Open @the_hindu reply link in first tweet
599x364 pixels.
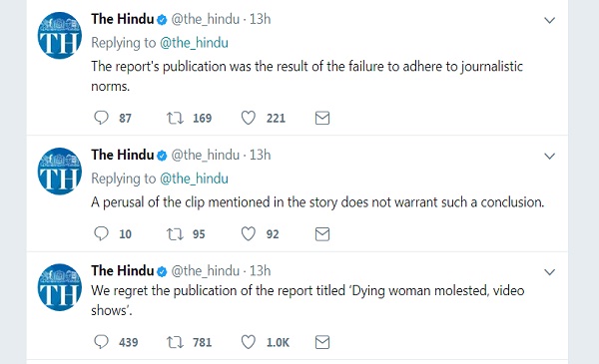pos(194,43)
